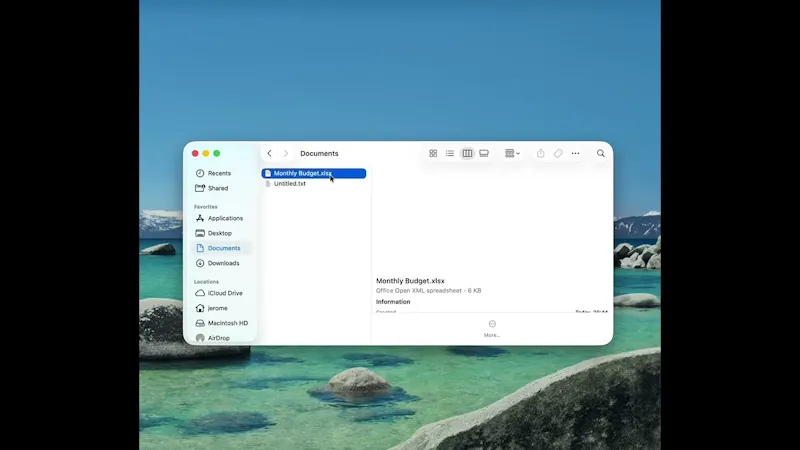Switch to list view
800x450 pixels.
coord(449,153)
